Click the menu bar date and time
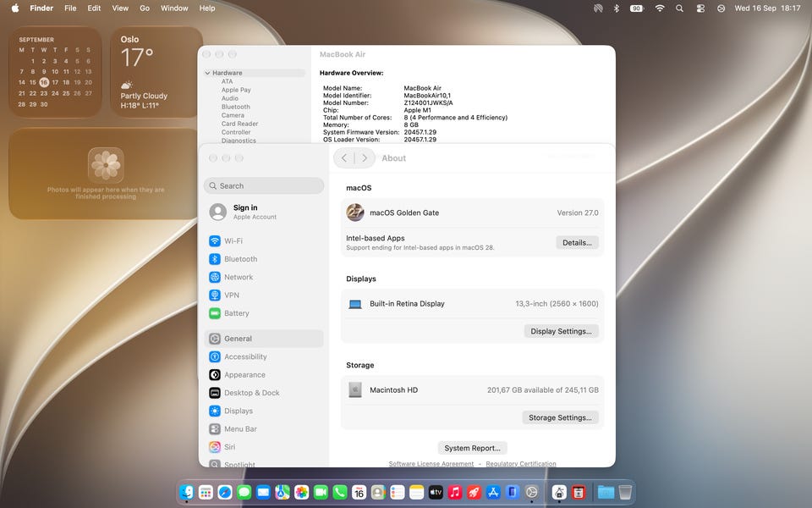This screenshot has height=508, width=812. [767, 8]
